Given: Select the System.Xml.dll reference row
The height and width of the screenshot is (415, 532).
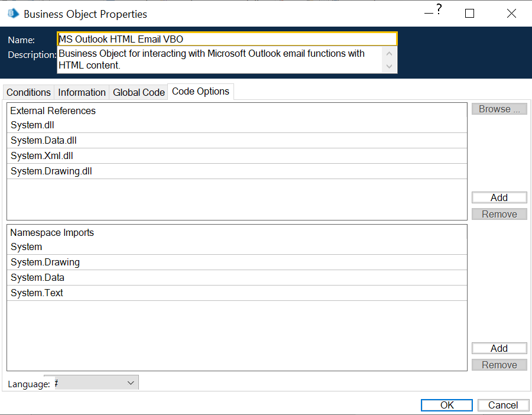Looking at the screenshot, I should point(237,155).
